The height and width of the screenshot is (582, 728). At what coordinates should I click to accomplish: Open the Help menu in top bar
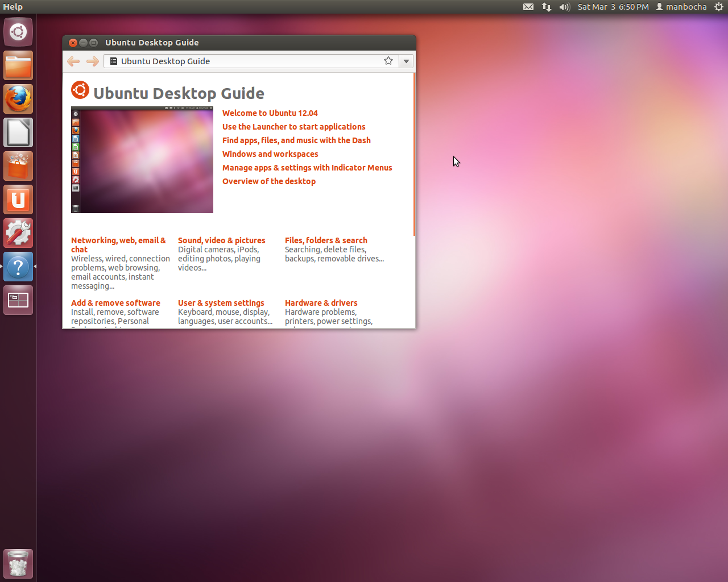[13, 7]
